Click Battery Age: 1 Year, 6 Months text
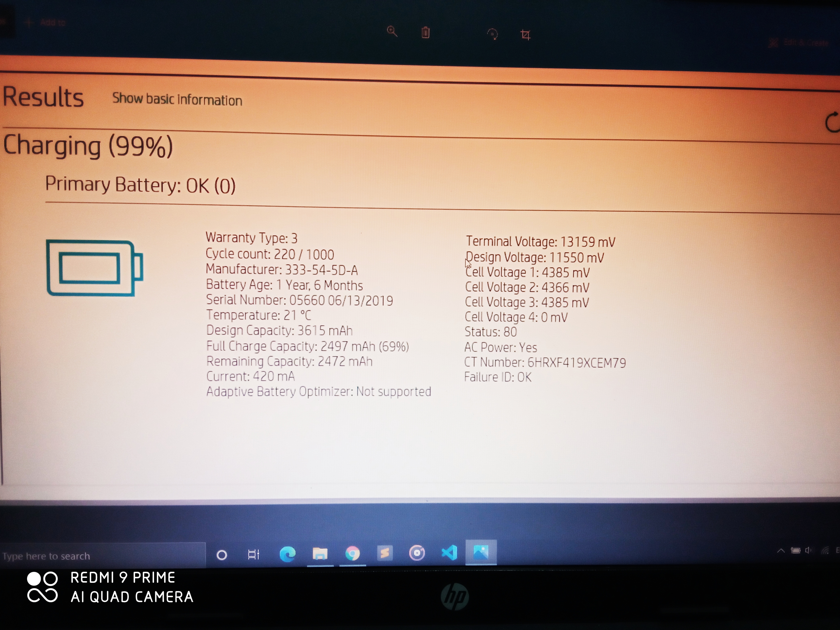The height and width of the screenshot is (630, 840). click(x=284, y=285)
